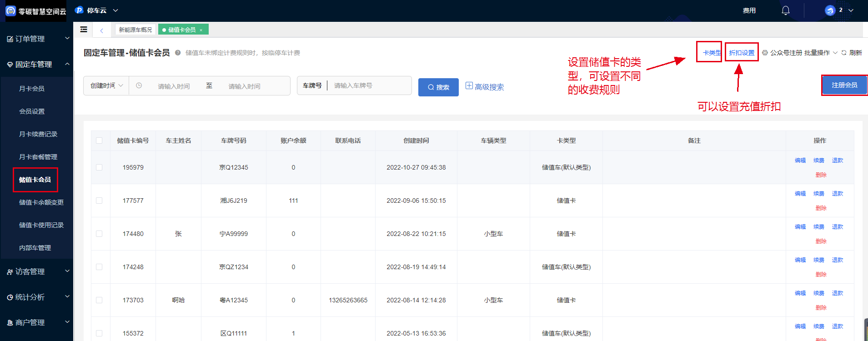Click the start time input field

point(174,86)
